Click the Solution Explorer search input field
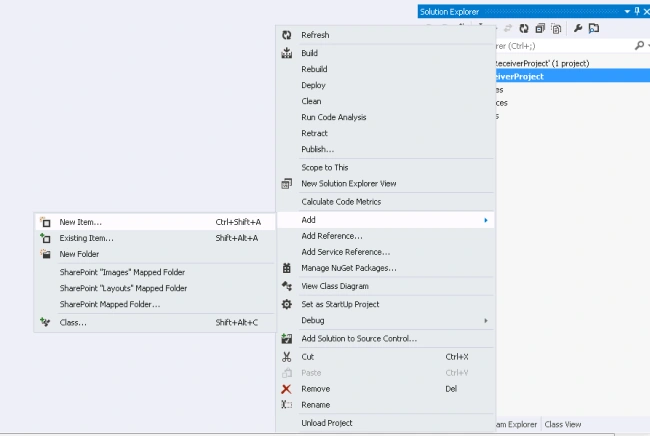This screenshot has height=436, width=650. [564, 46]
